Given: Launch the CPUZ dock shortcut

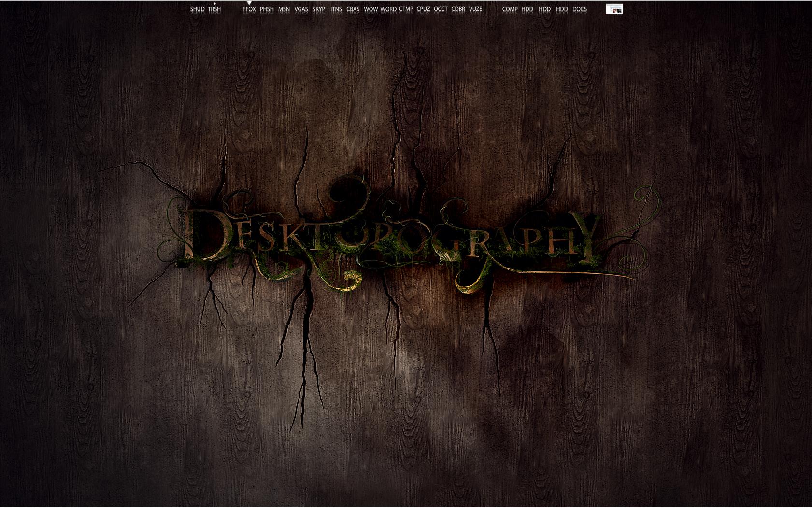Looking at the screenshot, I should tap(423, 9).
